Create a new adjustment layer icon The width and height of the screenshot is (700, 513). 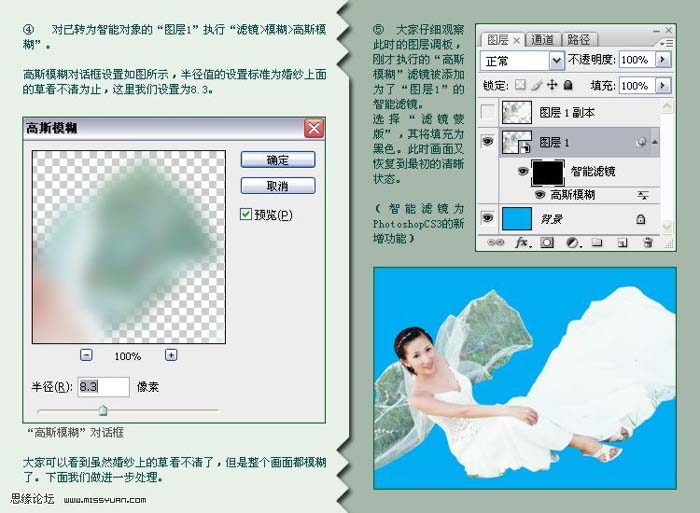point(572,242)
